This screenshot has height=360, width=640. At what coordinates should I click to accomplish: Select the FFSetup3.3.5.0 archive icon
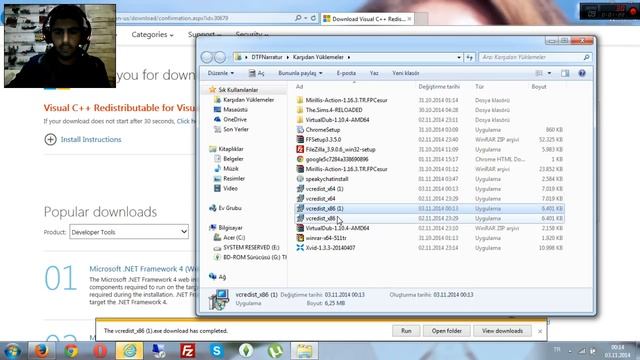300,139
